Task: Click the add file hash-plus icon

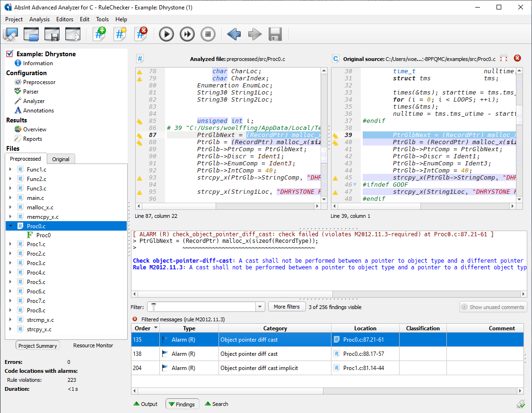Action: [x=99, y=34]
